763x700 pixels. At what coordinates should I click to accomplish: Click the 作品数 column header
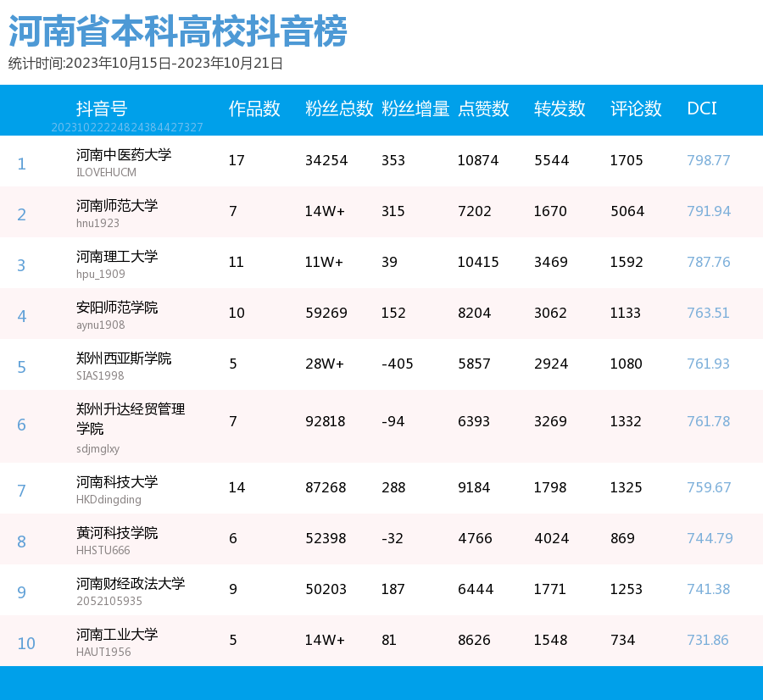coord(254,108)
